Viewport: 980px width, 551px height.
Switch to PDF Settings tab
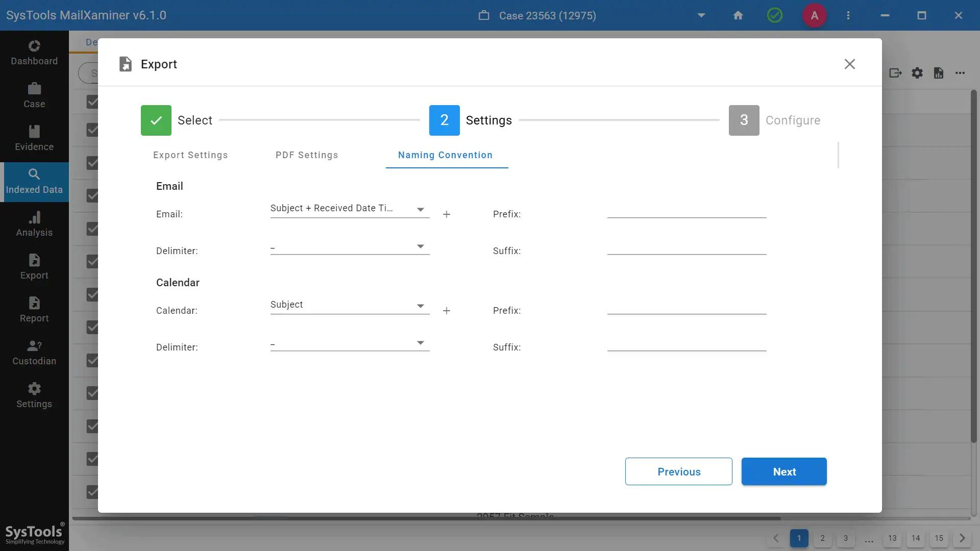pyautogui.click(x=307, y=155)
